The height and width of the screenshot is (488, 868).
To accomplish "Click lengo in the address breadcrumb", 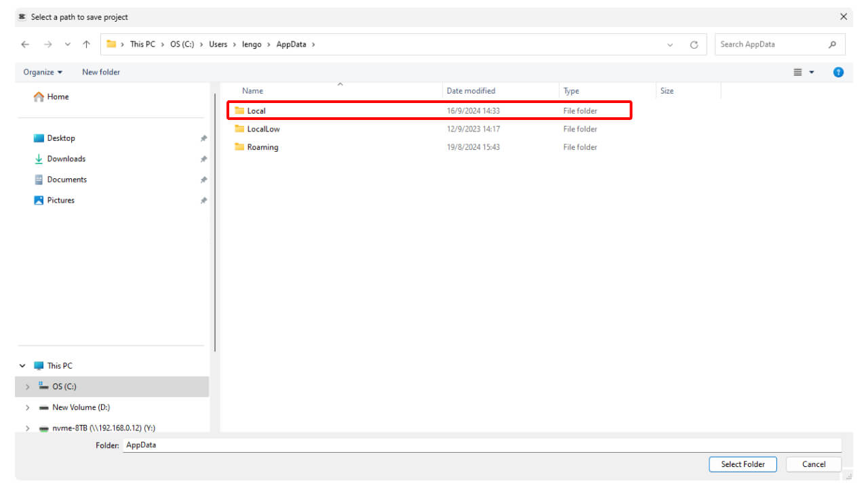I will (x=252, y=44).
